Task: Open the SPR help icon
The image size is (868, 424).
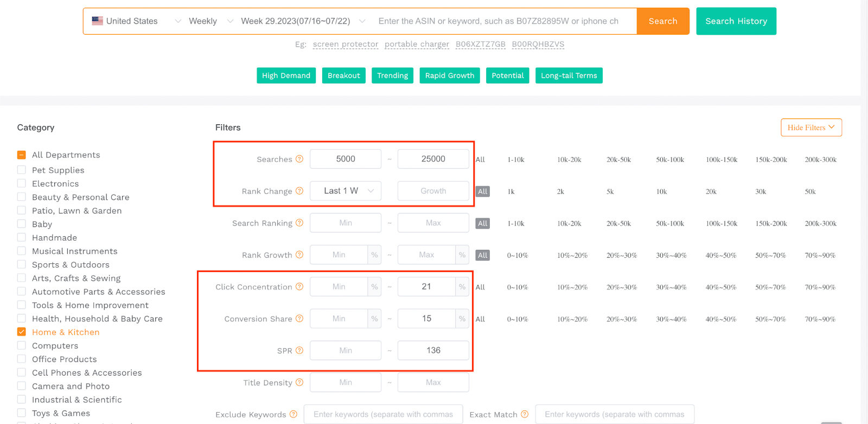Action: pos(299,351)
